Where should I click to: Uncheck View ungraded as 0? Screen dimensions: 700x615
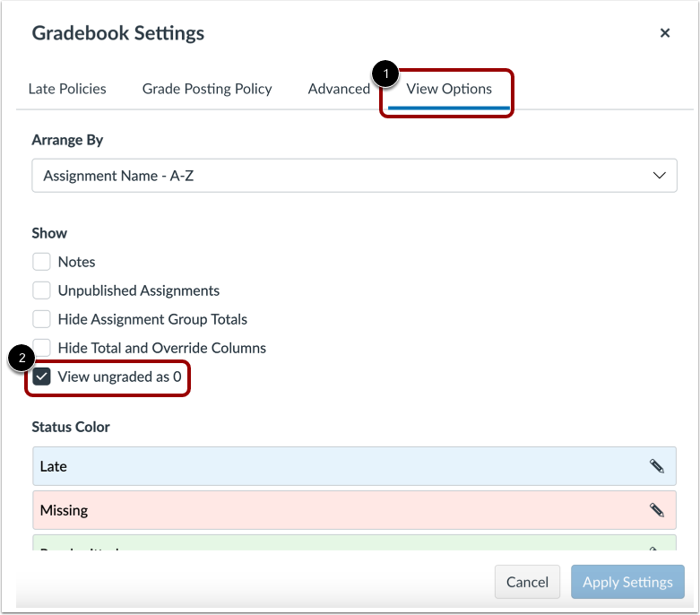(41, 377)
